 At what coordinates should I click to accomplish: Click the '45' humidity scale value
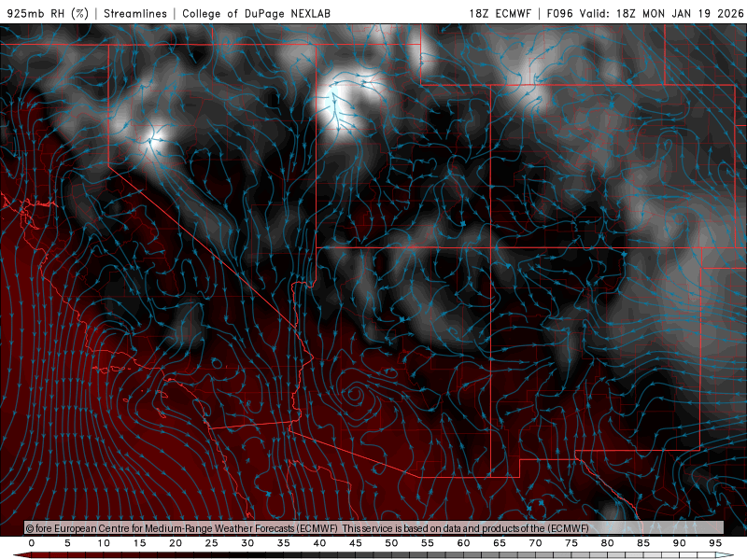[x=356, y=543]
